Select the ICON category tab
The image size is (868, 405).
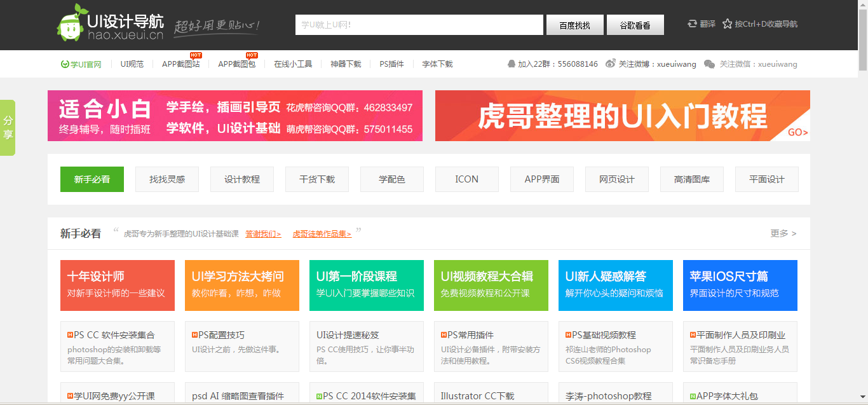pyautogui.click(x=467, y=179)
